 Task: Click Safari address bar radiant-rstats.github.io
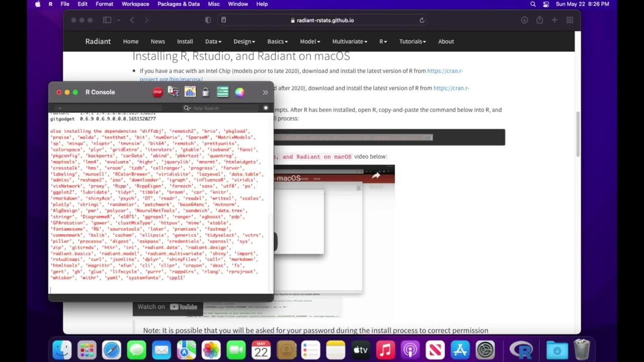pyautogui.click(x=322, y=20)
